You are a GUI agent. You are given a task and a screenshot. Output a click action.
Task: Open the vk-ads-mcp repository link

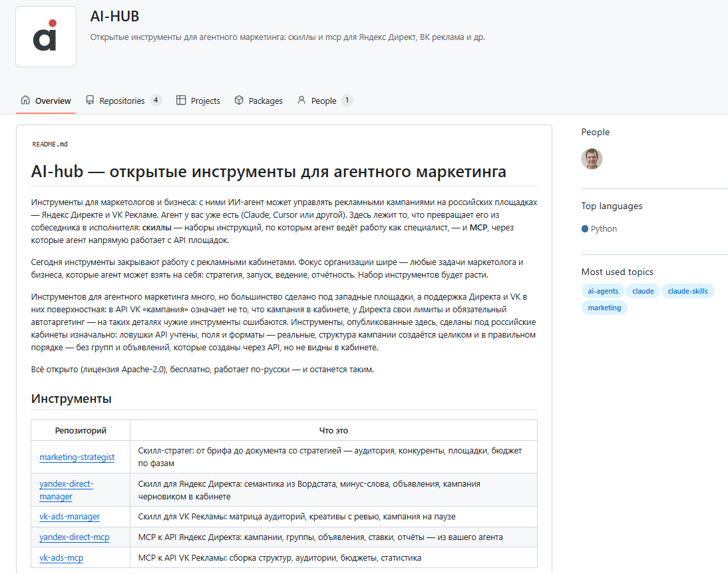61,557
